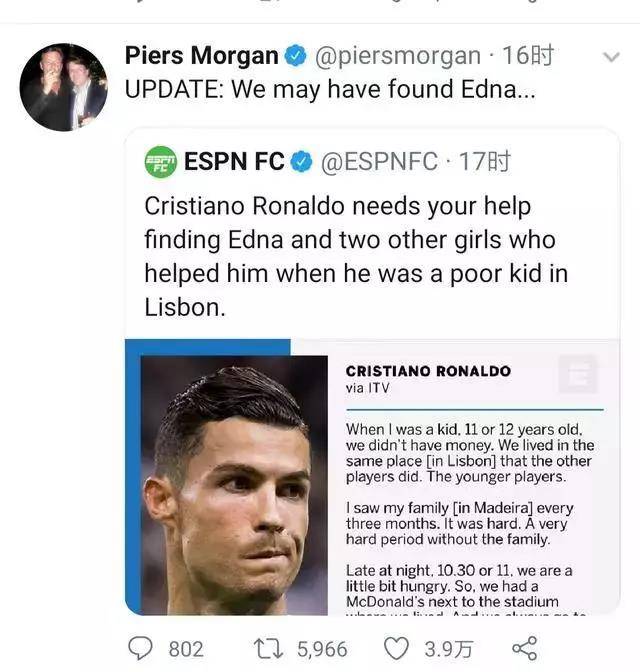640x672 pixels.
Task: Open Piers Morgan's profile picture
Action: point(64,88)
